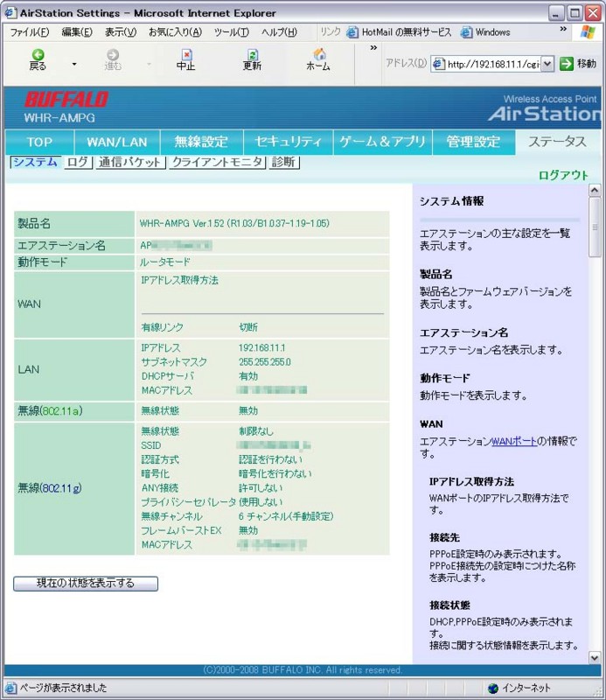Switch to the WAN/LAN tab
The image size is (606, 700).
(x=117, y=142)
